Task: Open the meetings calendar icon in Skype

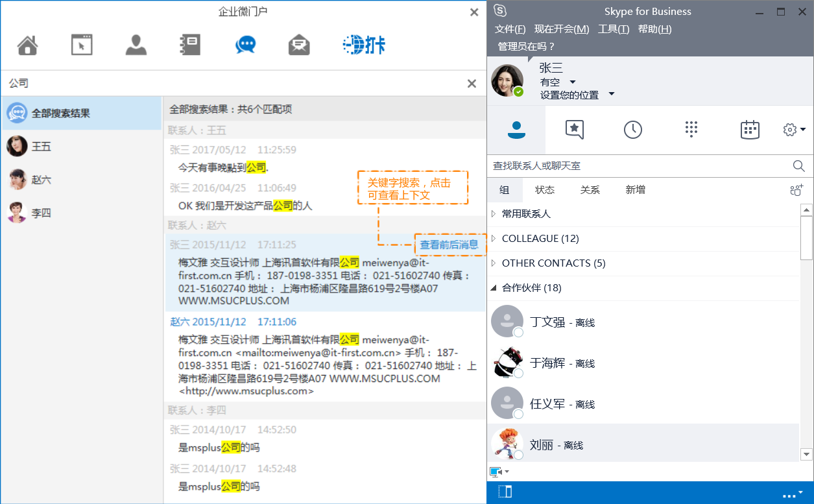Action: pos(750,130)
